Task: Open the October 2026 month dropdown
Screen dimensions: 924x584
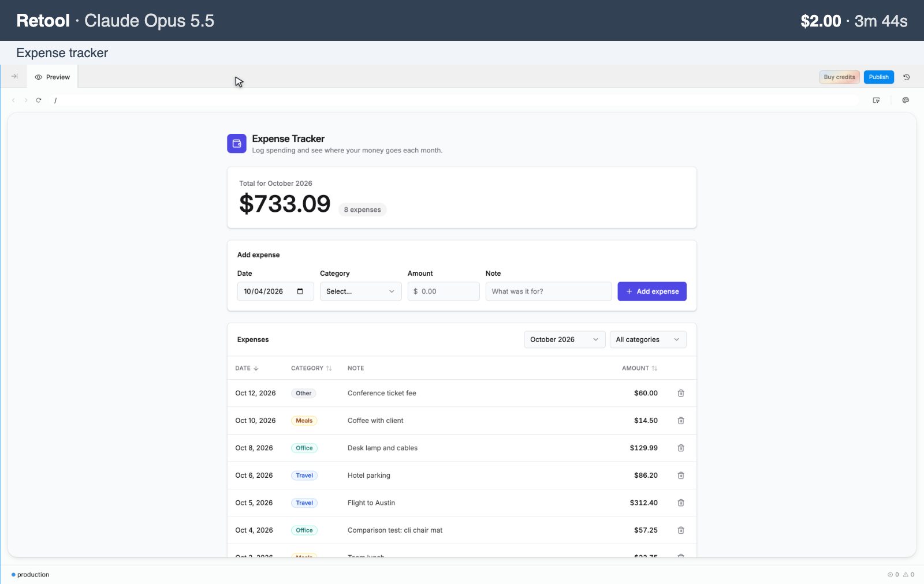Action: pos(564,339)
